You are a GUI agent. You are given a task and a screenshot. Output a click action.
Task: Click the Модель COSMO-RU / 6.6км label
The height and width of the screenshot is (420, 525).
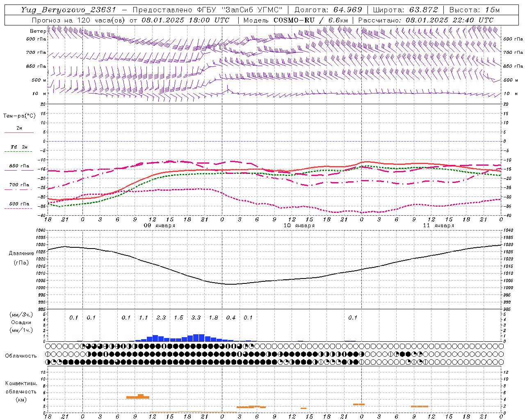296,20
